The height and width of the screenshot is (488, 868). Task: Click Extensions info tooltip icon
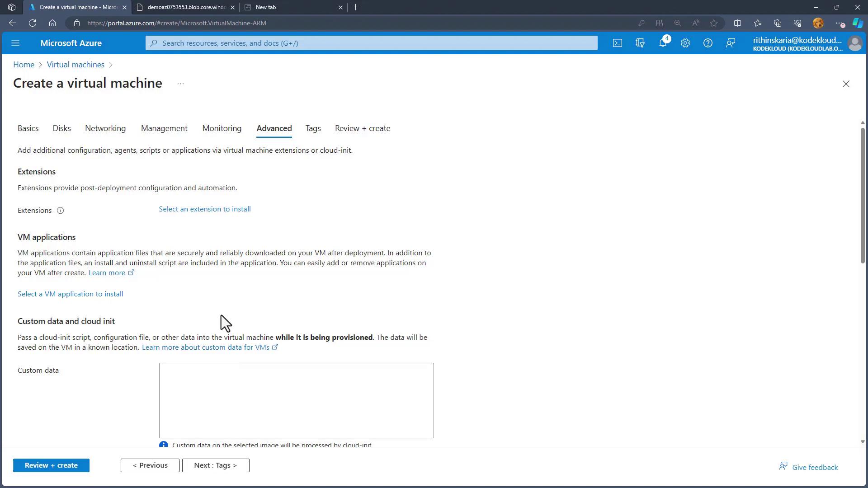coord(60,211)
